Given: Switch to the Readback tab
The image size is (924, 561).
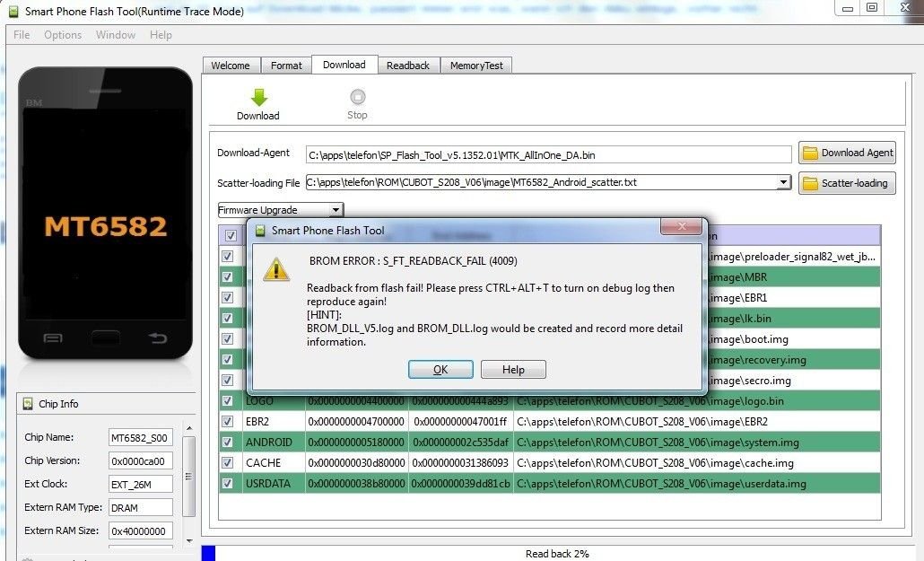Looking at the screenshot, I should [408, 66].
